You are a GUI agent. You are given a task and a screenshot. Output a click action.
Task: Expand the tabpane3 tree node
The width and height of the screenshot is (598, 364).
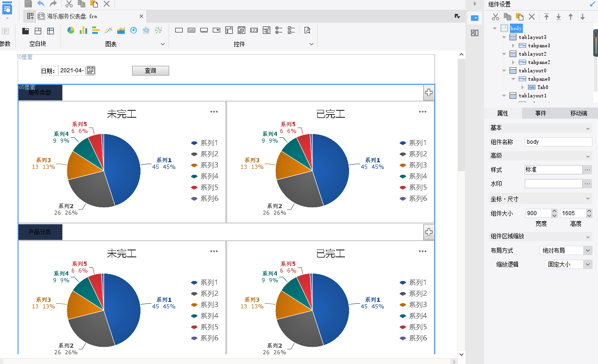[513, 45]
